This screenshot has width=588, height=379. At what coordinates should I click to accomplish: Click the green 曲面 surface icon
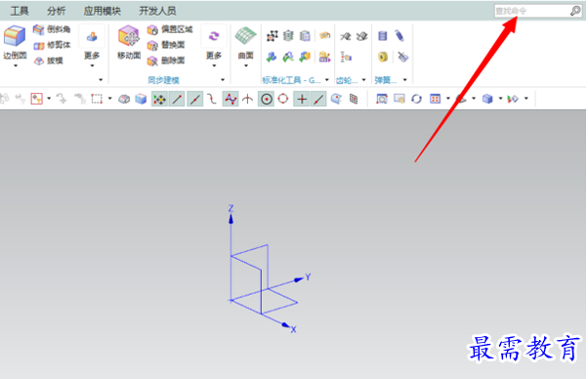245,36
